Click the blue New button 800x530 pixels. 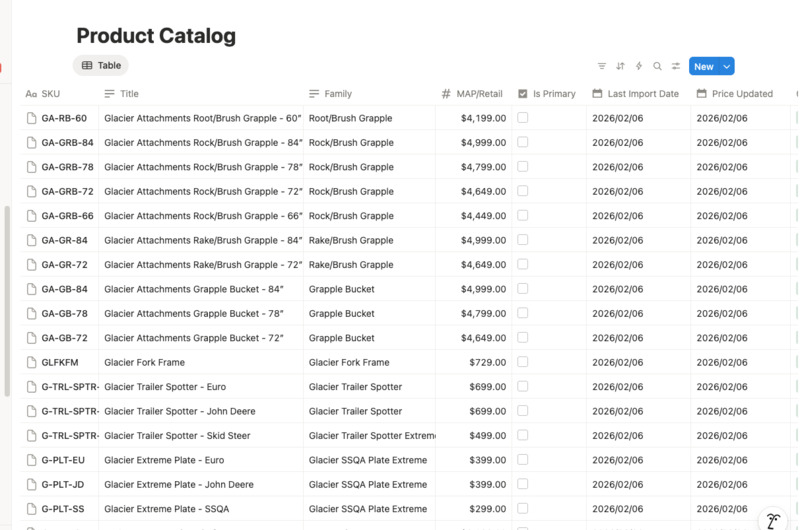point(704,66)
